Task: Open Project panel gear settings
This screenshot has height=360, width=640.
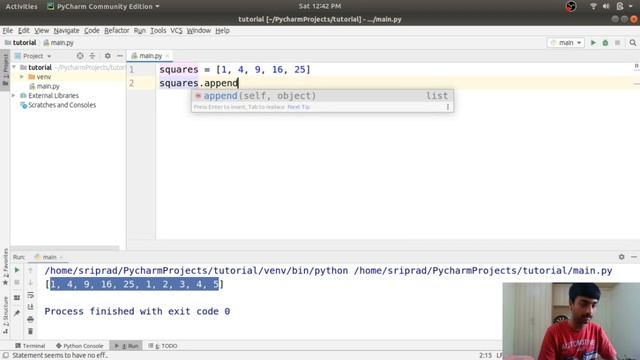Action: pyautogui.click(x=107, y=56)
